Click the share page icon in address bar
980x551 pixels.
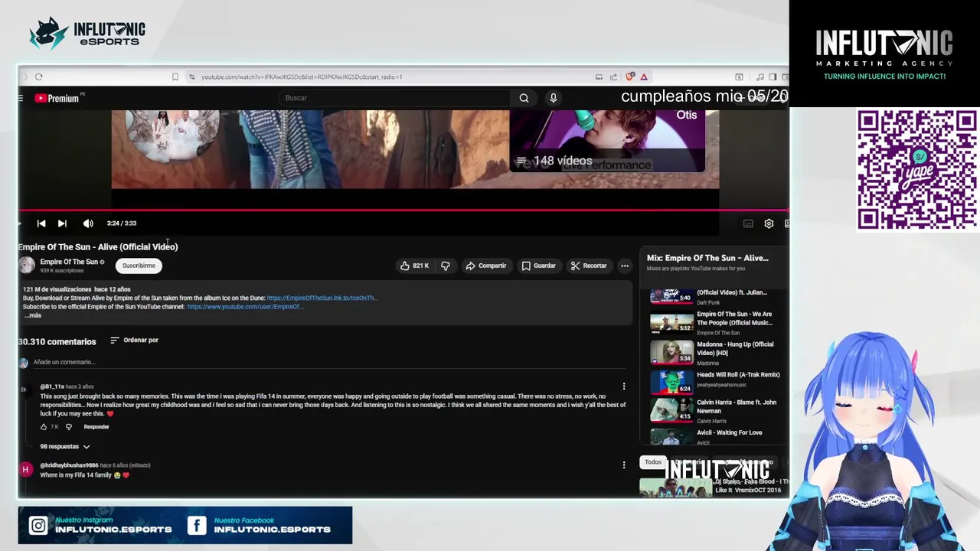coord(613,77)
